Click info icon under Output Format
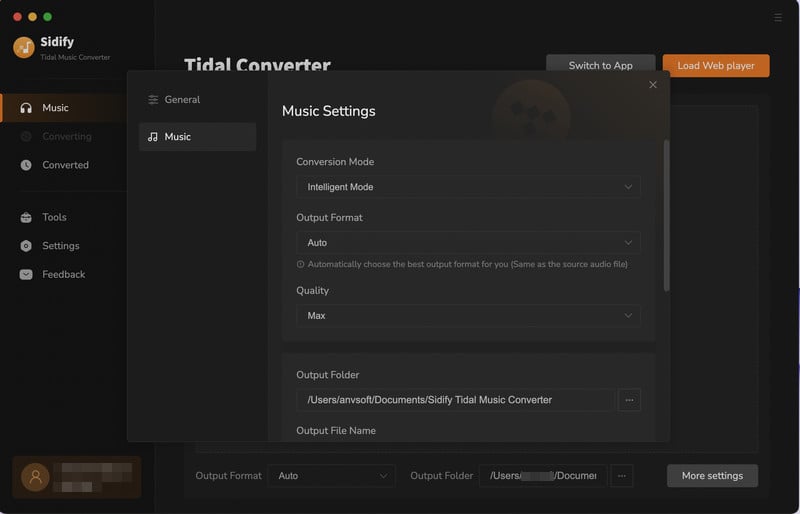800x514 pixels. [301, 264]
